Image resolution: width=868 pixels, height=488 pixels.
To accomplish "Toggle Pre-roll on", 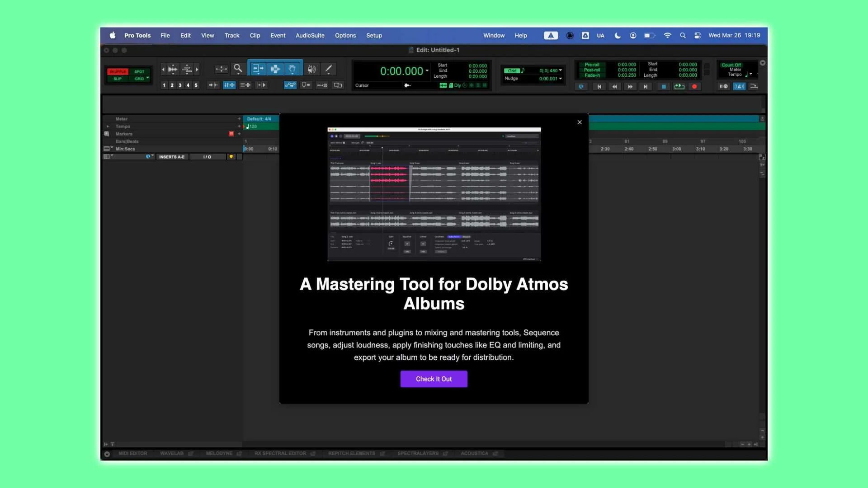I will coord(591,65).
